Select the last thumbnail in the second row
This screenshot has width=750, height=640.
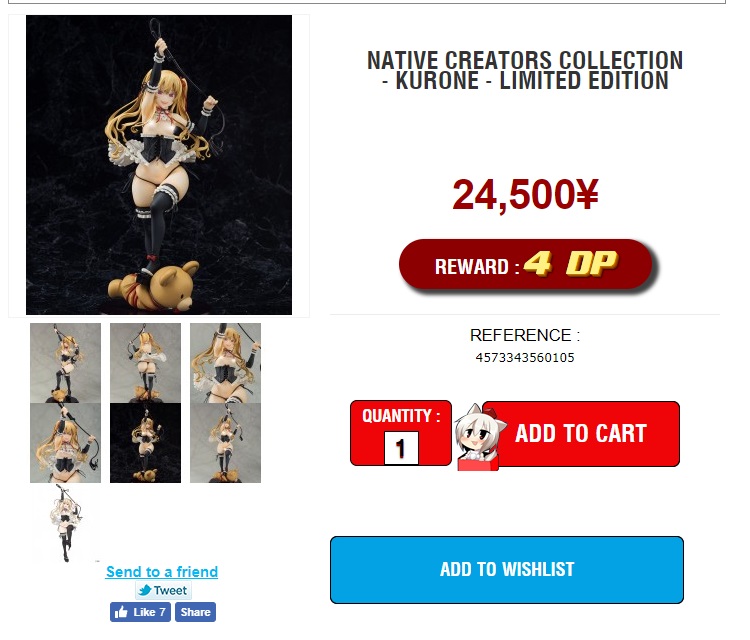225,443
